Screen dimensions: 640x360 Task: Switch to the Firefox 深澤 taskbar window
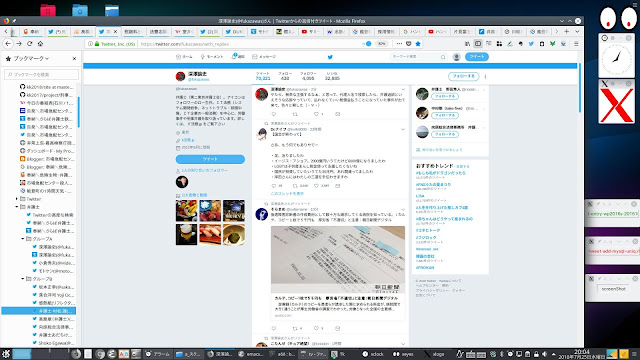(x=220, y=354)
